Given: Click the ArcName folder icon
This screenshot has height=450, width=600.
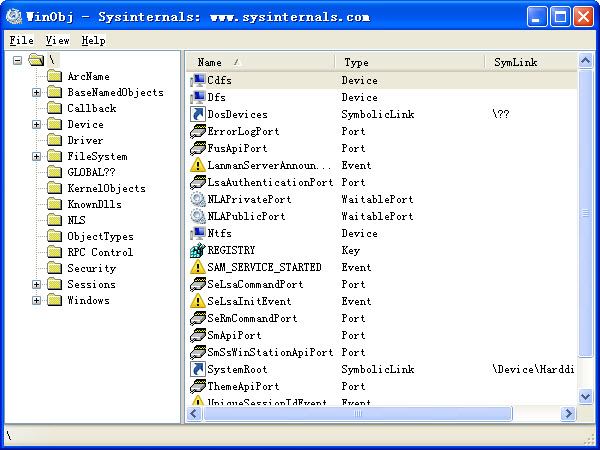Looking at the screenshot, I should click(x=55, y=76).
